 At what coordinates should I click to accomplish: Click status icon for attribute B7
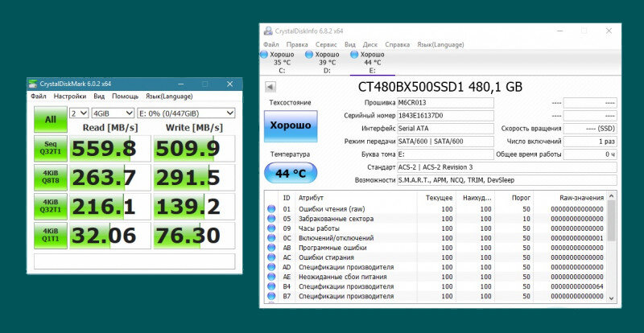(x=271, y=296)
